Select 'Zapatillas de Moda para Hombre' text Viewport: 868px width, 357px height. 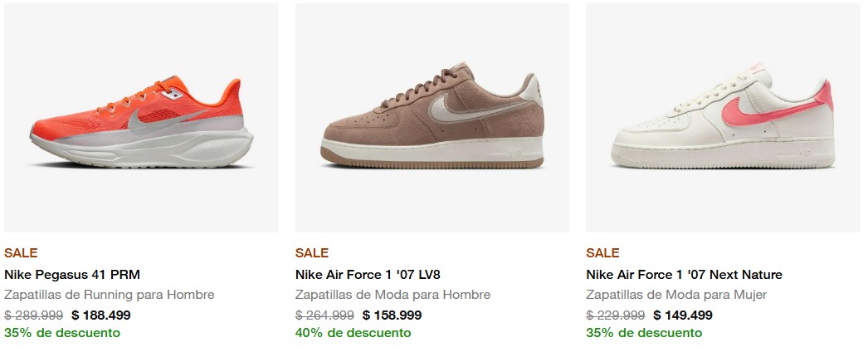click(393, 295)
